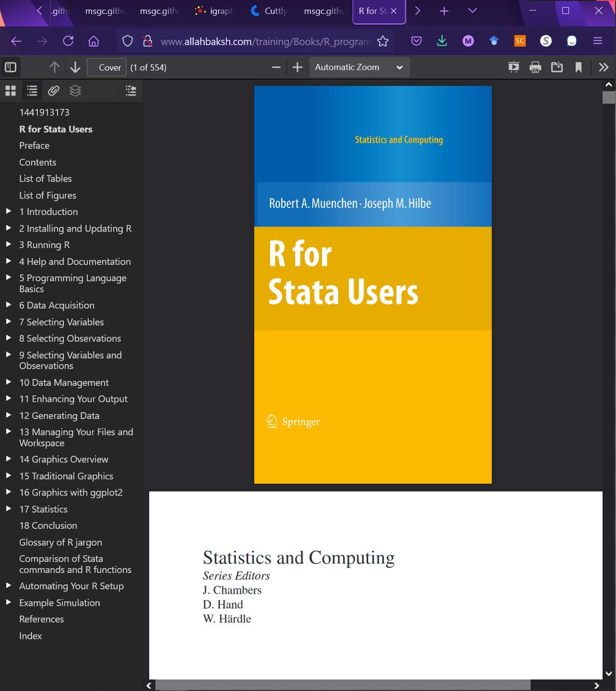Bookmark this page with the star

point(383,41)
